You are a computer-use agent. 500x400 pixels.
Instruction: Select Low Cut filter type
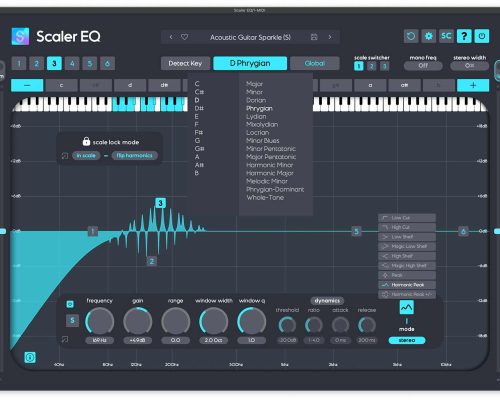click(407, 218)
